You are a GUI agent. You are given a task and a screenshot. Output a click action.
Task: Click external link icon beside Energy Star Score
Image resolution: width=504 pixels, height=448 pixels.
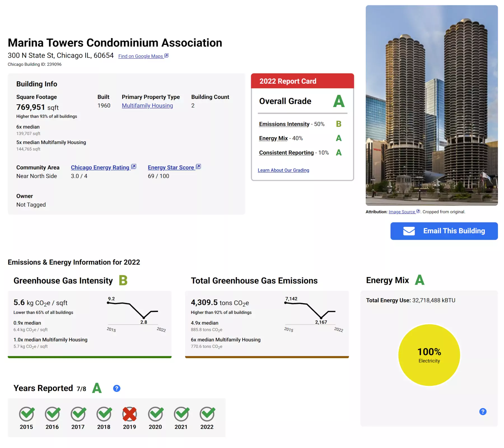(x=198, y=167)
